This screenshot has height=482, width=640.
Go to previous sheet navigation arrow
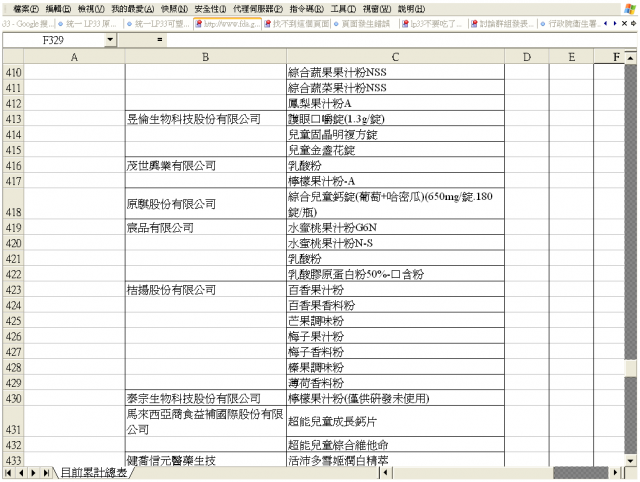pyautogui.click(x=21, y=473)
